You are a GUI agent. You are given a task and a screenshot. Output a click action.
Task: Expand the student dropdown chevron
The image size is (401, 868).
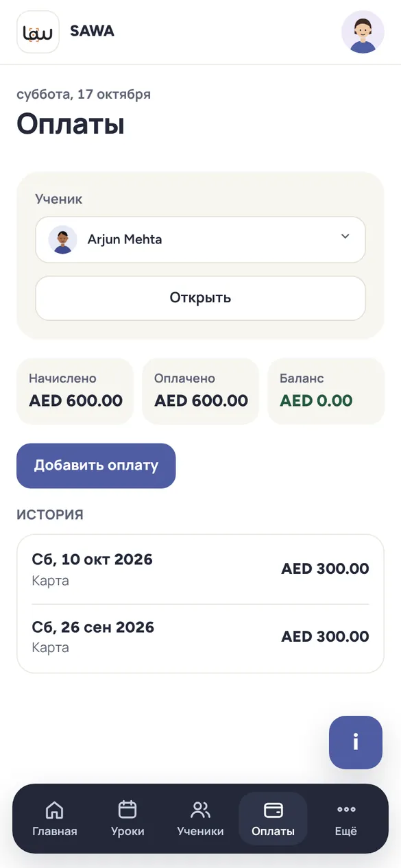tap(345, 237)
